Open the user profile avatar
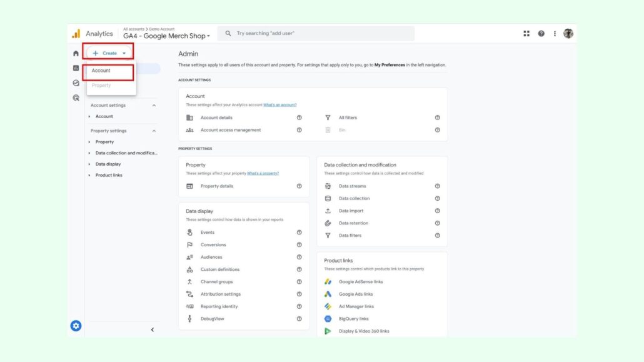 (x=568, y=34)
